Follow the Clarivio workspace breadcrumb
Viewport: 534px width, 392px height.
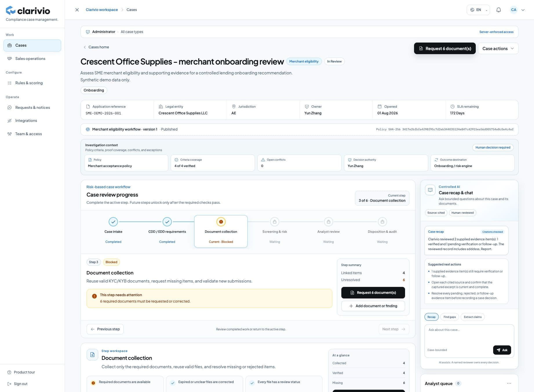102,10
